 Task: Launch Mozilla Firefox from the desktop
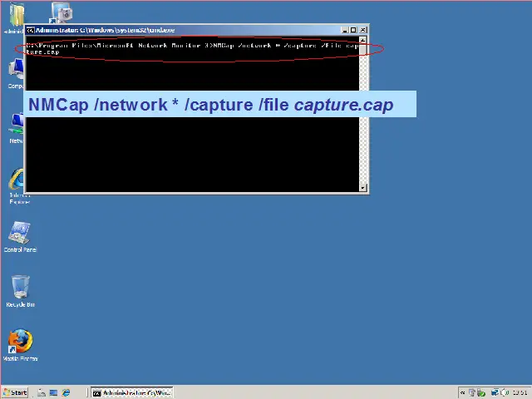(x=20, y=345)
